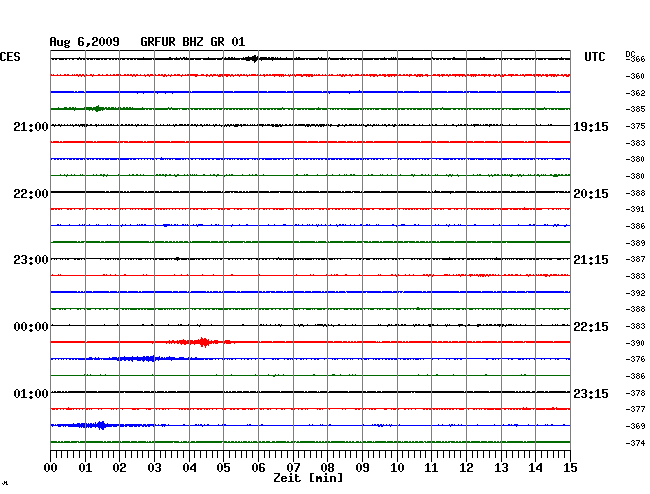The image size is (650, 494).
Task: Select the "14" minute tick label
Action: point(535,467)
